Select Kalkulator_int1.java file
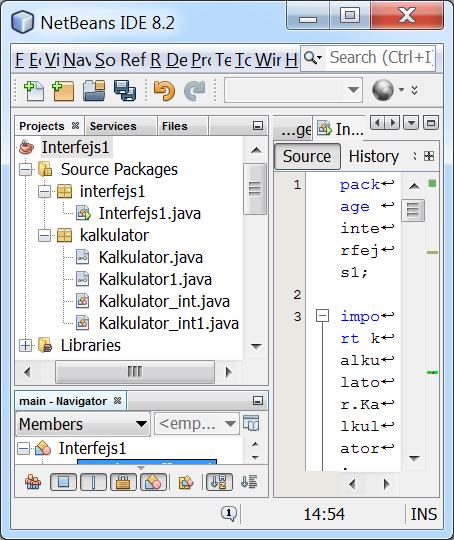The image size is (454, 540). pos(168,324)
